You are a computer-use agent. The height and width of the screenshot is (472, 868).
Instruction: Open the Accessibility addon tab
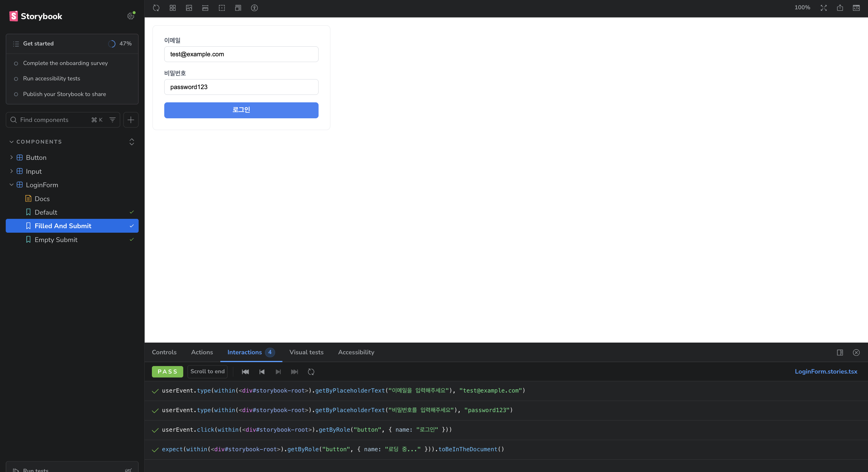[x=356, y=352]
